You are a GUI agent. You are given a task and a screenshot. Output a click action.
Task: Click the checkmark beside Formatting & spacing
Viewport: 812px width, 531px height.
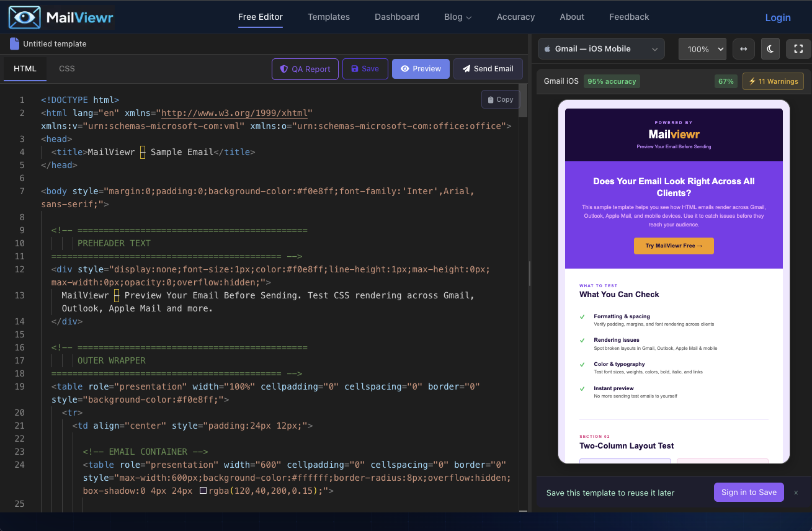(x=582, y=316)
